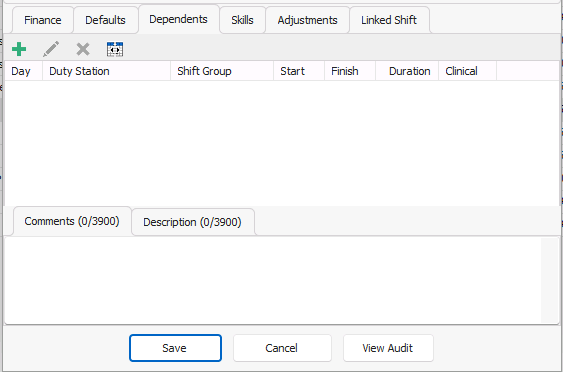Add a new dependent with green plus
Screen dimensions: 563x372
[19, 49]
